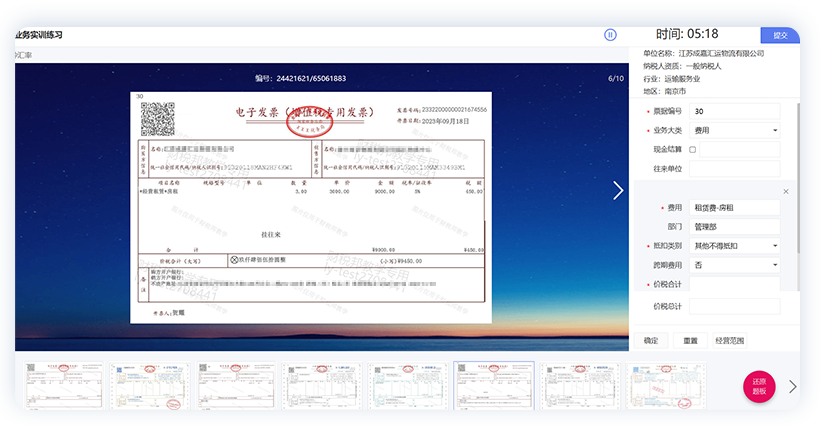Expand the 抵扣类别 dropdown
This screenshot has width=839, height=436.
(x=735, y=246)
